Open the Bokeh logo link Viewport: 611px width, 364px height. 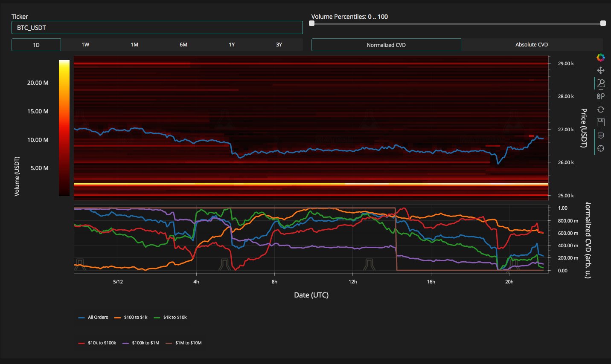(601, 58)
